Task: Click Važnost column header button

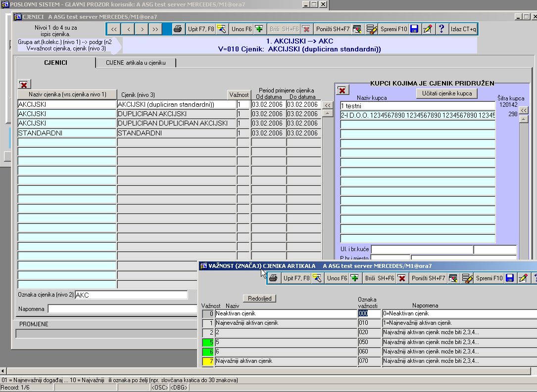Action: pyautogui.click(x=239, y=95)
